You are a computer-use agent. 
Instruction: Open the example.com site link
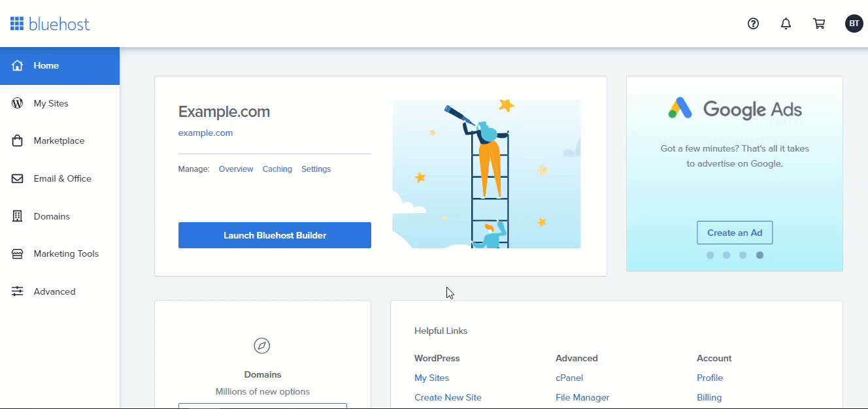(x=205, y=133)
